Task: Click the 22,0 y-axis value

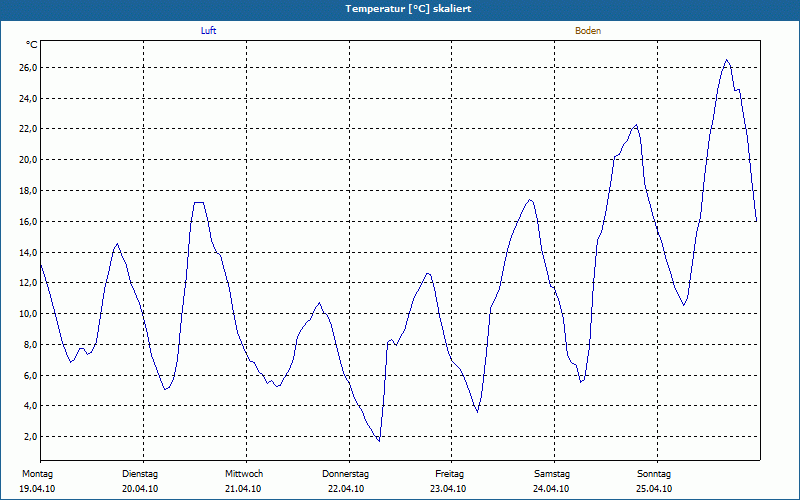Action: coord(29,129)
